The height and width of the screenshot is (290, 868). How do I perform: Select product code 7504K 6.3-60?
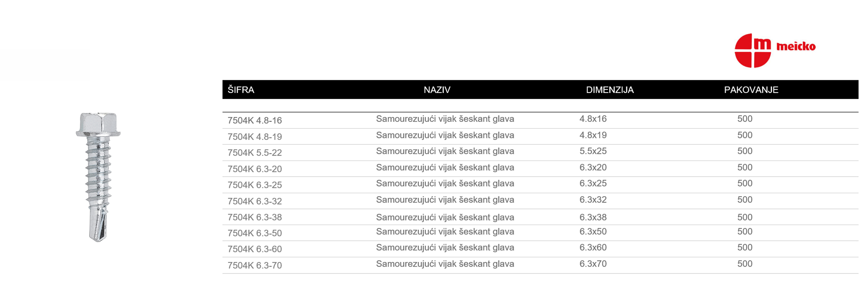click(x=255, y=249)
